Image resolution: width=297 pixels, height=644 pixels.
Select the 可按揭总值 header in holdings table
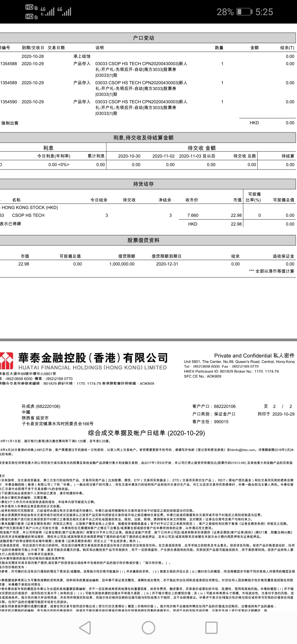pos(284,200)
